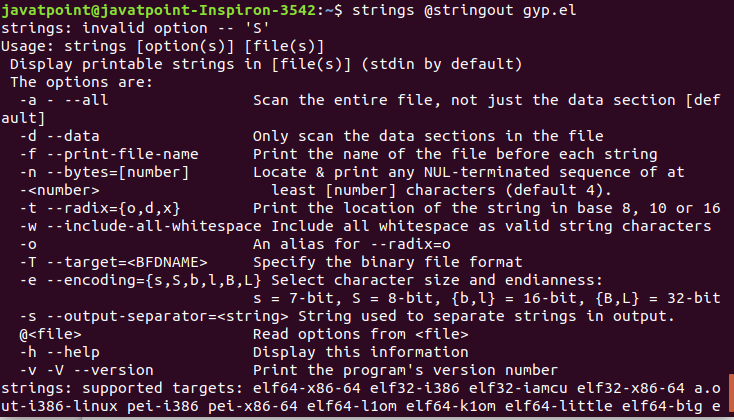The width and height of the screenshot is (734, 420).
Task: Click the '-v -V --version' option line
Action: coord(87,370)
